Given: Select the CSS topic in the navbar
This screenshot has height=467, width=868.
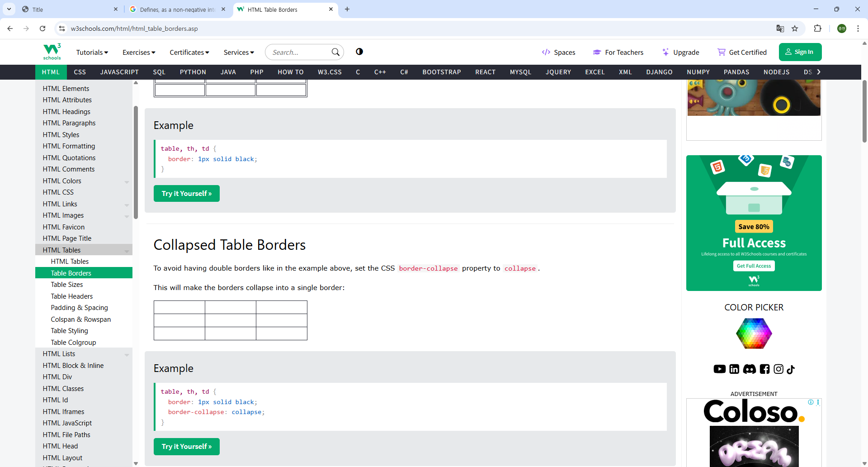Looking at the screenshot, I should point(80,72).
